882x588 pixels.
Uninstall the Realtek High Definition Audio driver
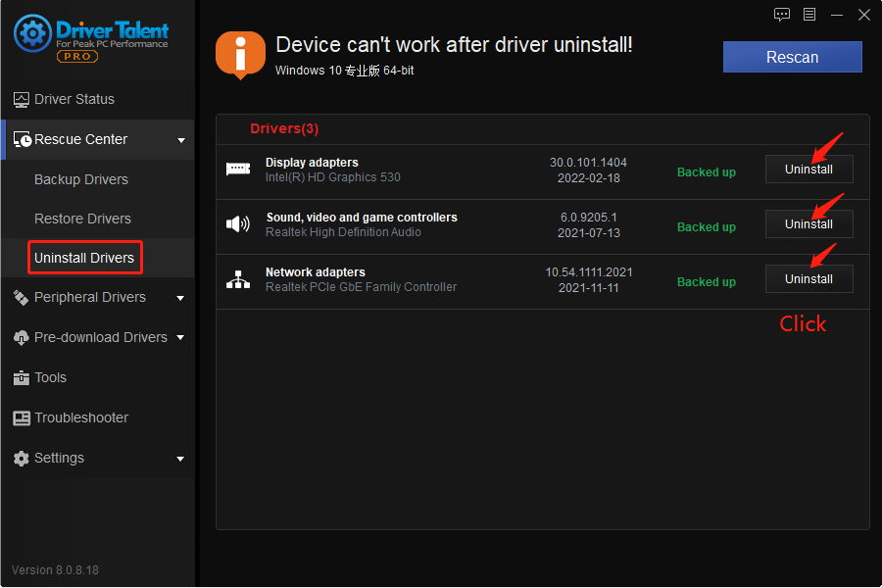[x=808, y=224]
